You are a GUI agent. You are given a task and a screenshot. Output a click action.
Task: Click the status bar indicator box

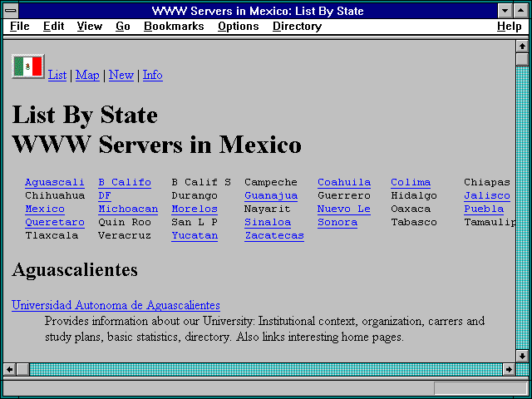point(480,388)
